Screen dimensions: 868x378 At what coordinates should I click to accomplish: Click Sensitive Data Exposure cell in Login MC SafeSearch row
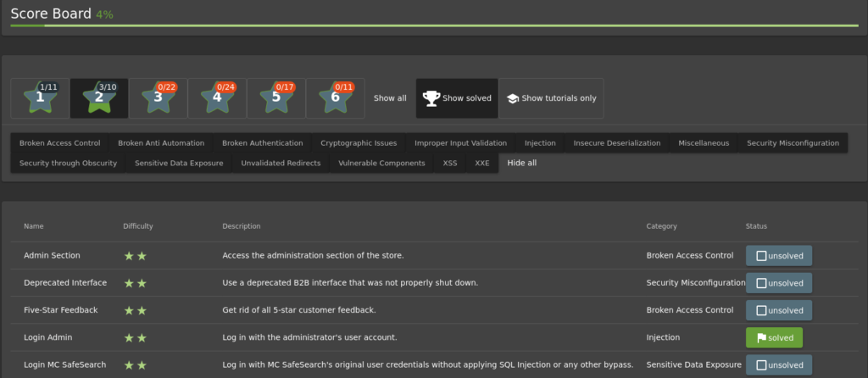pyautogui.click(x=693, y=365)
